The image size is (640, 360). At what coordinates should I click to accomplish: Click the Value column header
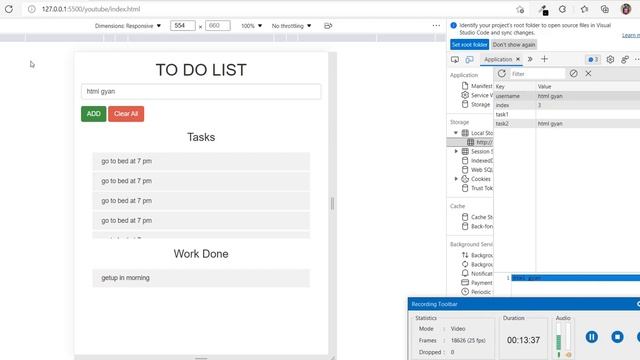click(588, 87)
